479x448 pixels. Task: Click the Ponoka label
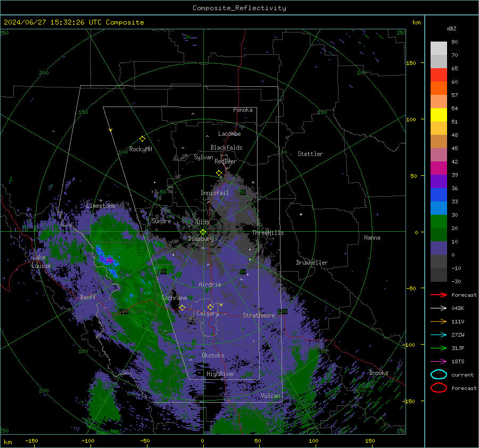pos(243,110)
